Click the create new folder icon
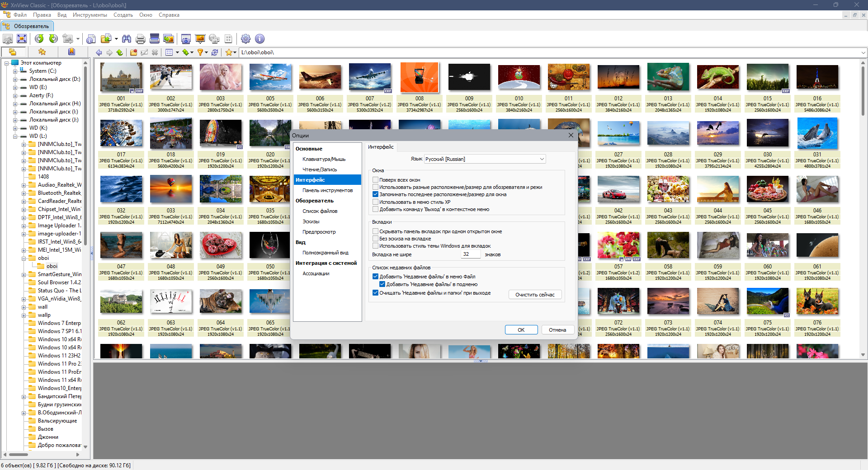The height and width of the screenshot is (470, 868). 133,52
